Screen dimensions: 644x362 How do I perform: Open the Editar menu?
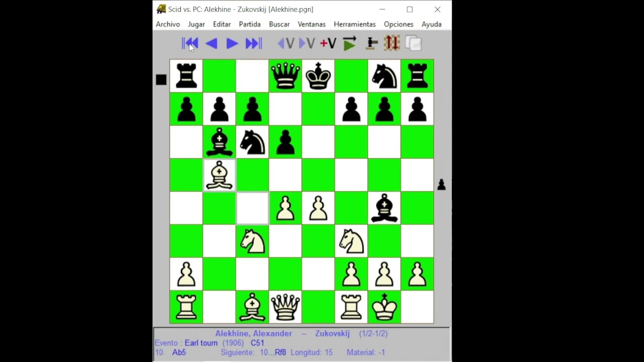coord(222,24)
